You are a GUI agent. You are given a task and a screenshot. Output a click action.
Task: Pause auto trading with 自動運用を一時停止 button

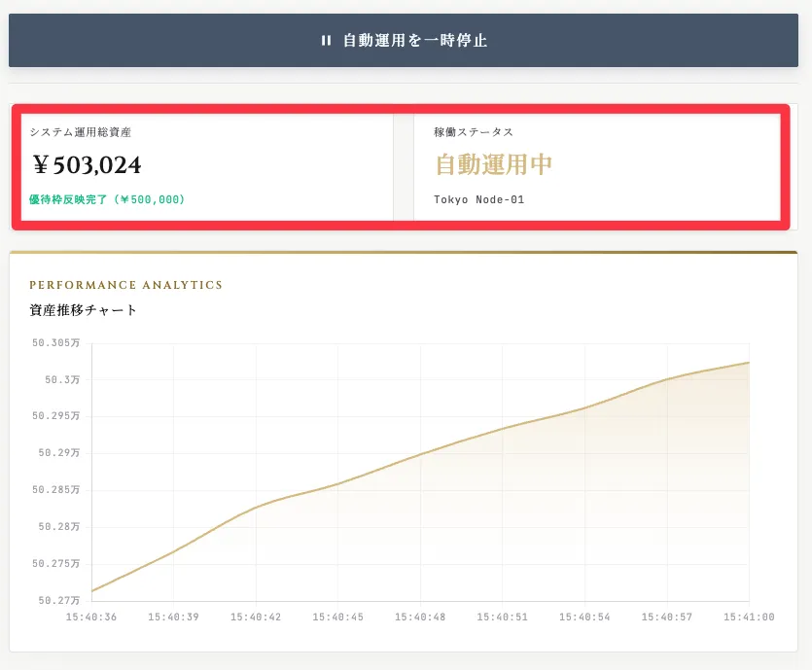coord(404,41)
